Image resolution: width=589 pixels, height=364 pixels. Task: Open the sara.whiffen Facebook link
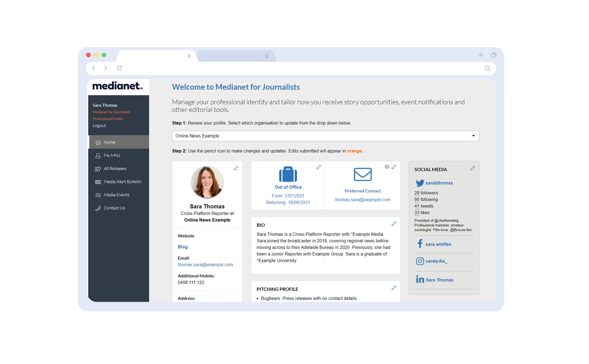click(x=438, y=244)
